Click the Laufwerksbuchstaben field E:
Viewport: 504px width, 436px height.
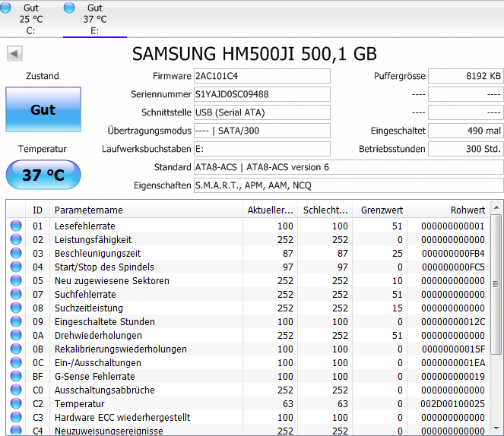pyautogui.click(x=262, y=149)
